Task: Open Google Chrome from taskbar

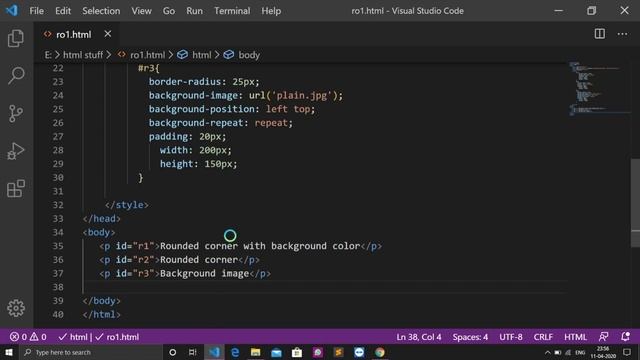Action: [x=380, y=352]
